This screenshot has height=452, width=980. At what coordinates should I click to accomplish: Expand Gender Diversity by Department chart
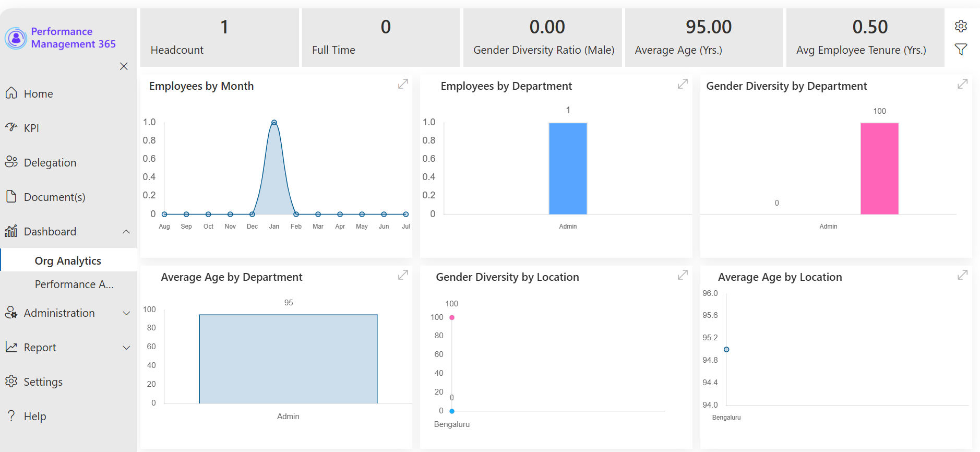[x=963, y=84]
